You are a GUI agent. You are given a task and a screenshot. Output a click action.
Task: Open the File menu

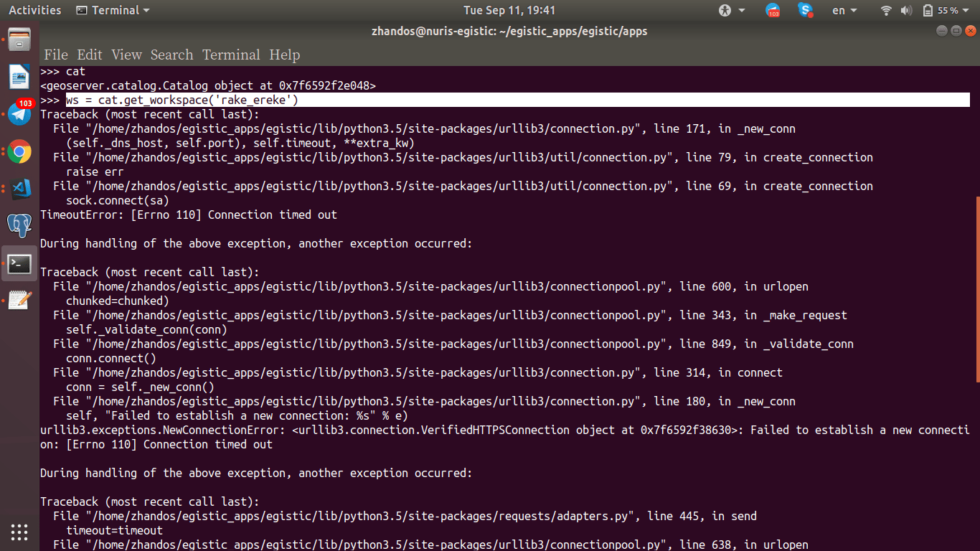point(56,55)
